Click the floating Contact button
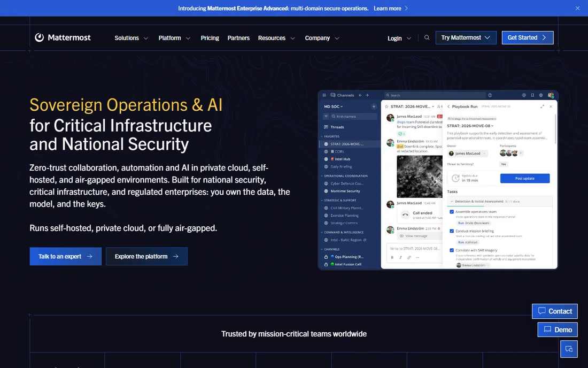 coord(555,311)
